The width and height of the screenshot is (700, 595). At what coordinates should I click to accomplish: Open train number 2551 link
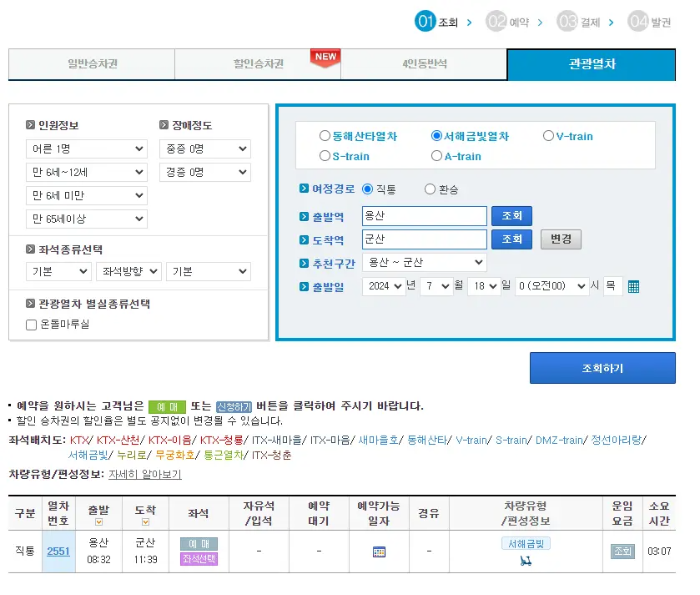click(x=58, y=551)
